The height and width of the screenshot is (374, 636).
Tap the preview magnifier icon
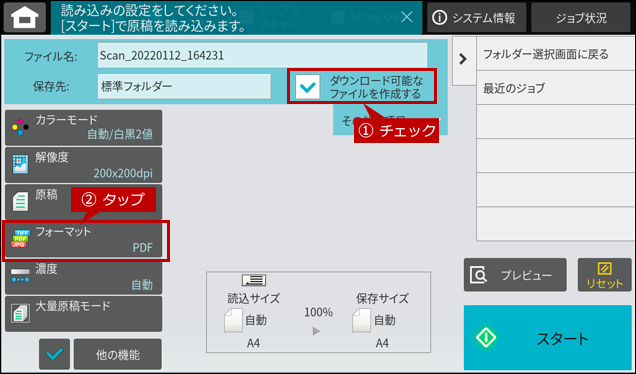479,275
